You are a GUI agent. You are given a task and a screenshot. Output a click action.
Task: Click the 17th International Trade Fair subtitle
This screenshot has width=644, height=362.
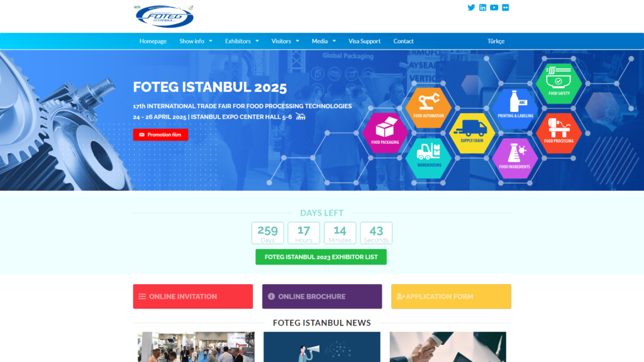pyautogui.click(x=242, y=106)
